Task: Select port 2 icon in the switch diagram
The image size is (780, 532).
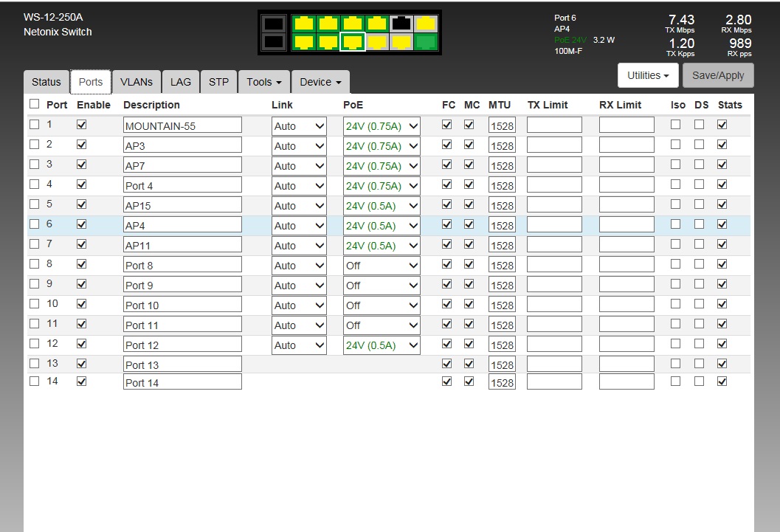Action: point(304,42)
